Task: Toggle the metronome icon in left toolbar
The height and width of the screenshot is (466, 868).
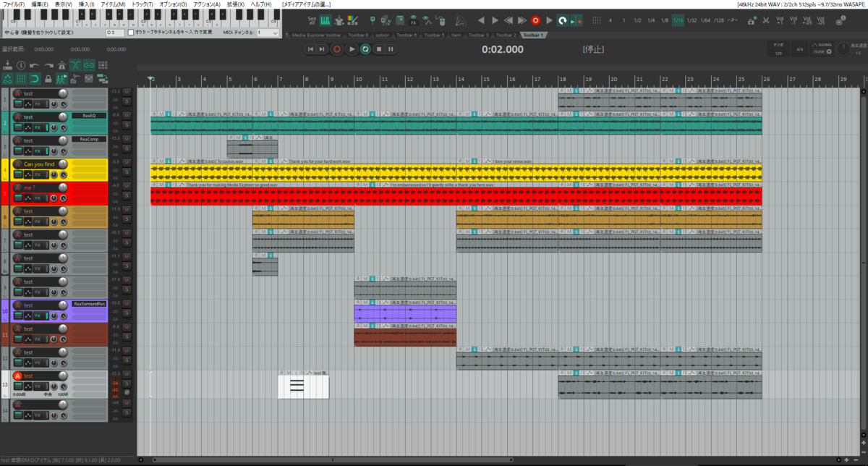Action: (61, 65)
